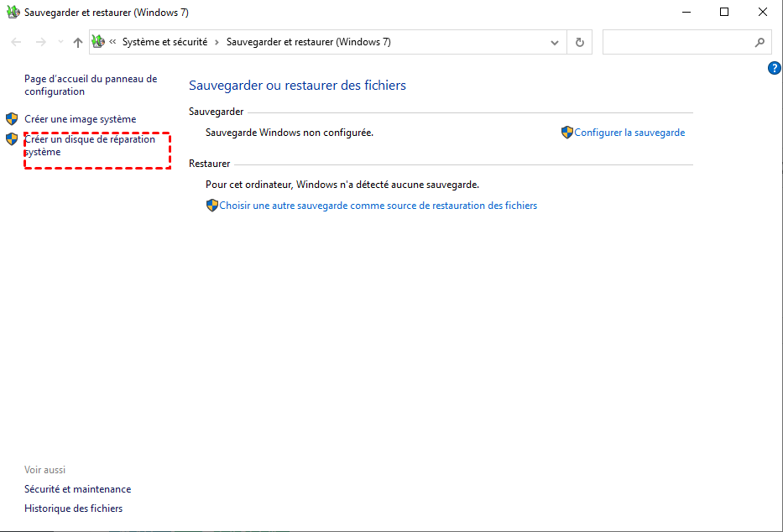Open Créer un disque de réparation système
This screenshot has width=783, height=532.
(90, 145)
